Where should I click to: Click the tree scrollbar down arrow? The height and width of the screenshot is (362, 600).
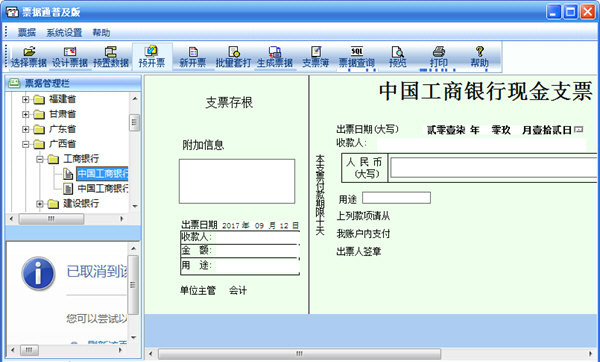coord(134,206)
